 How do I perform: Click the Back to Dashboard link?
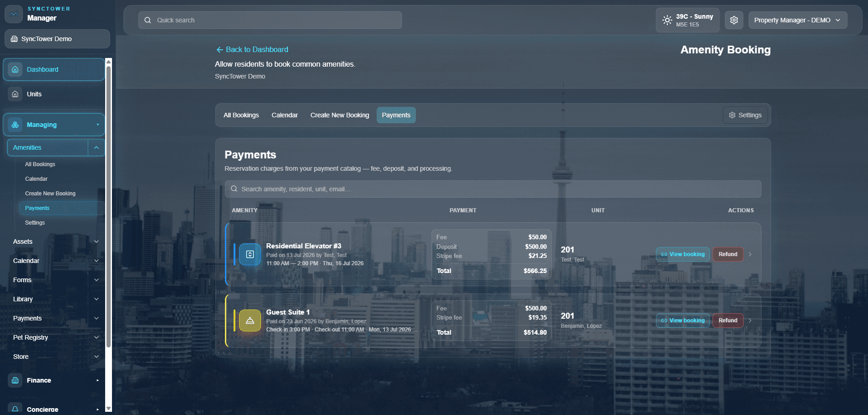point(252,49)
